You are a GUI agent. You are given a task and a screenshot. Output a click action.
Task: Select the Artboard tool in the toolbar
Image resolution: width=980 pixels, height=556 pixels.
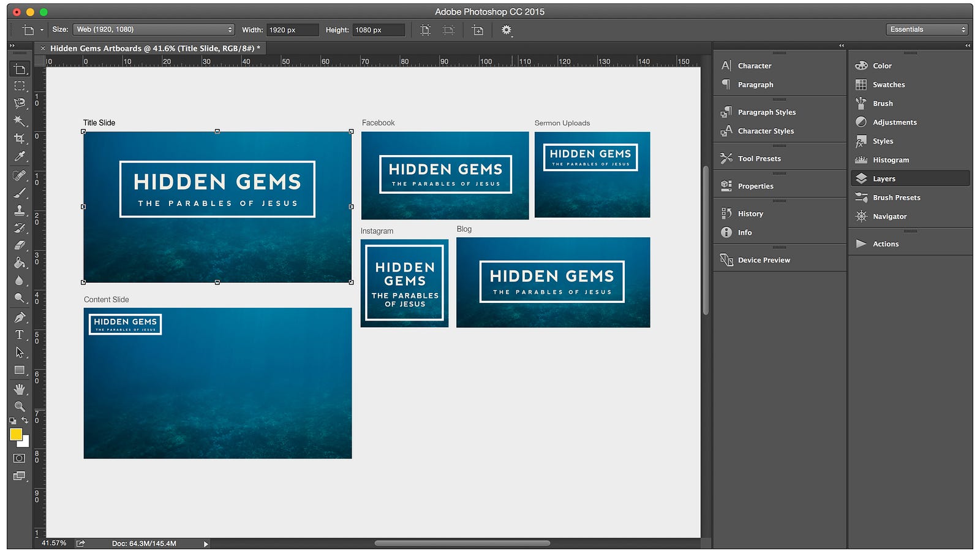(20, 69)
